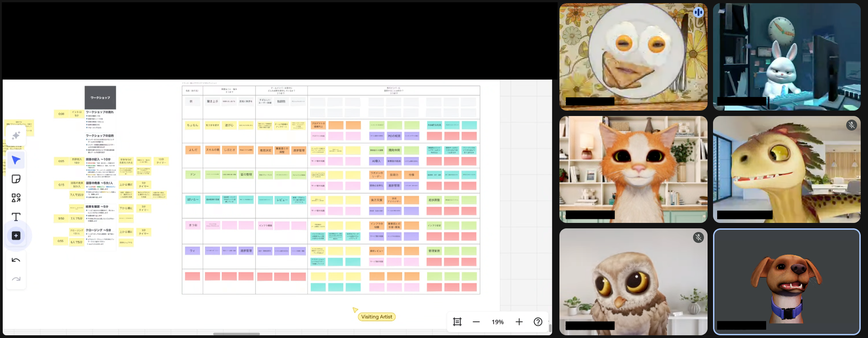Redo the last undone action

pos(16,279)
